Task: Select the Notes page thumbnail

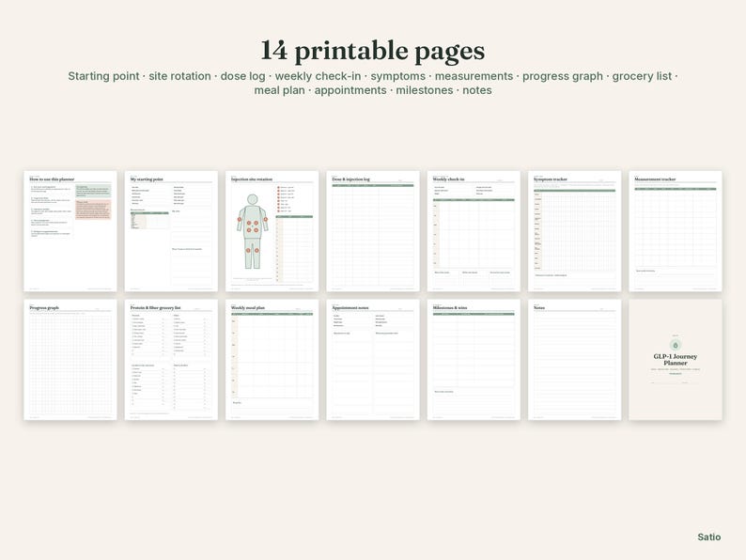Action: click(575, 360)
